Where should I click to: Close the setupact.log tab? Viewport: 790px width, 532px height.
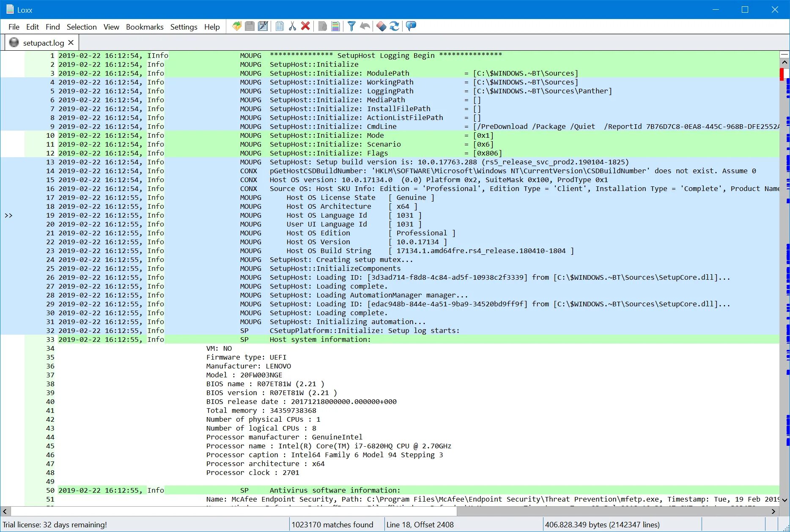coord(71,42)
